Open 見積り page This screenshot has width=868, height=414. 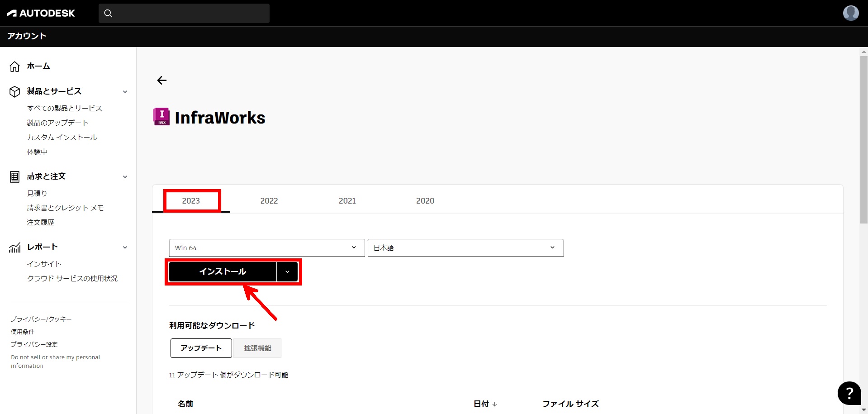[x=37, y=193]
